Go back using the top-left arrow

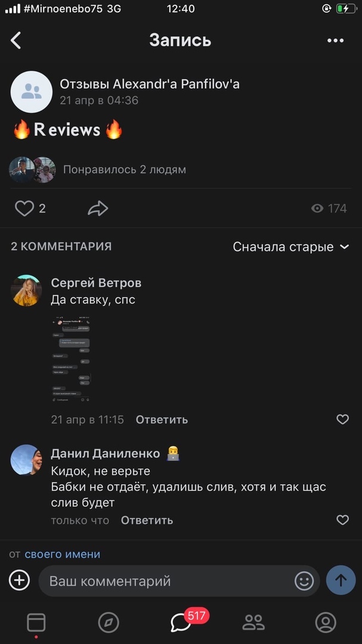[x=16, y=41]
